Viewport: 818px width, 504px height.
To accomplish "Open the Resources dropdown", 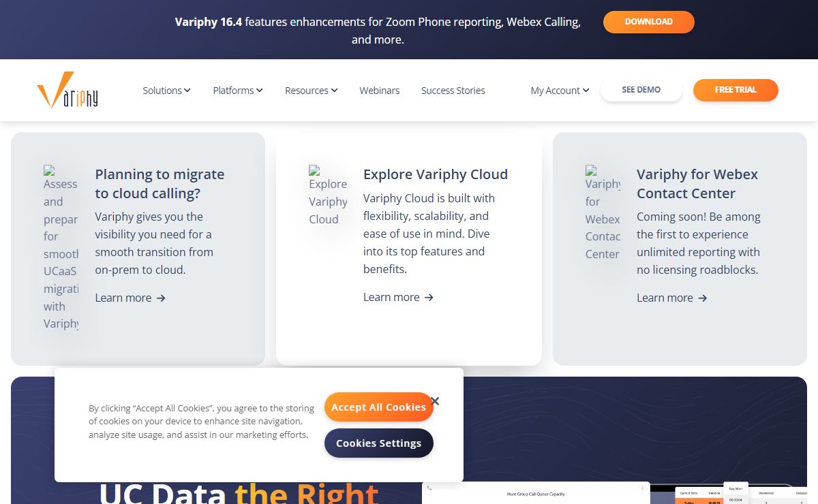I will pos(311,90).
